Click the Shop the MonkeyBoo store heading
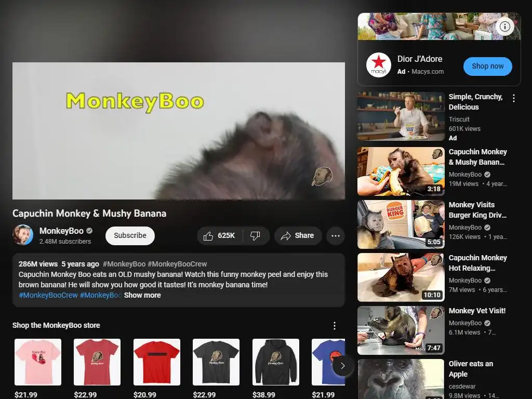The width and height of the screenshot is (532, 399). point(56,325)
